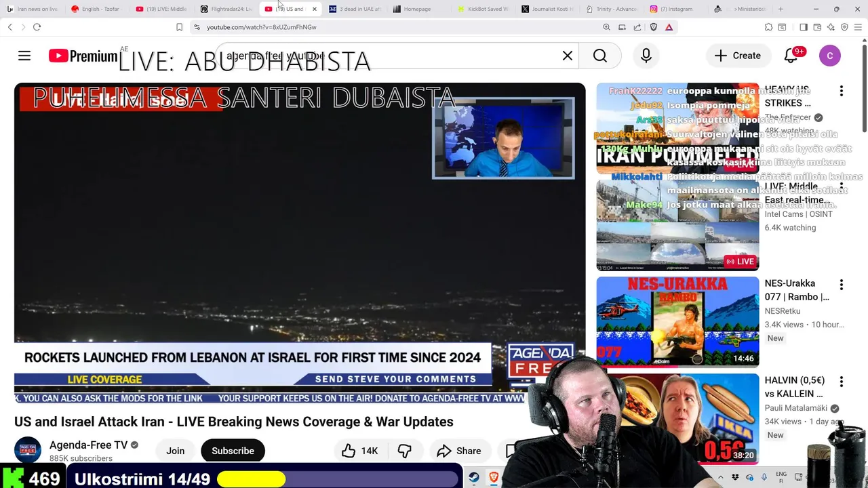Open options for HEAVY US STRIKES video
This screenshot has width=868, height=488.
click(842, 91)
